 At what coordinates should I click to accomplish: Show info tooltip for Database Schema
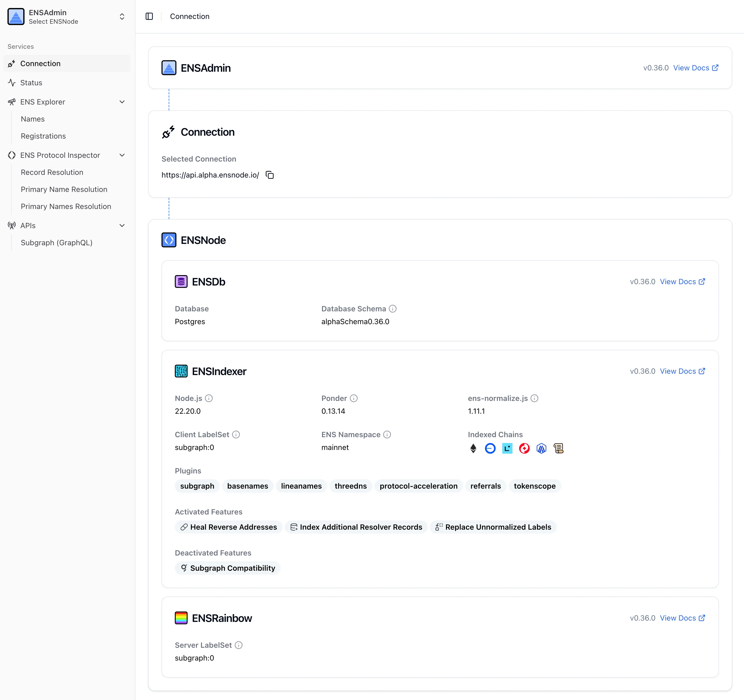393,308
